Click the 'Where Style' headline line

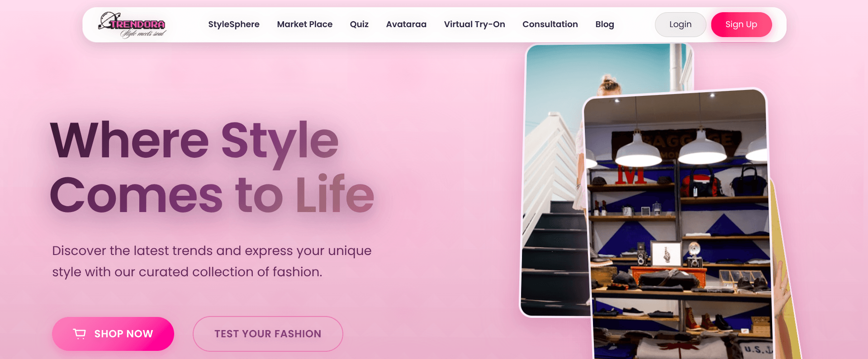tap(194, 140)
